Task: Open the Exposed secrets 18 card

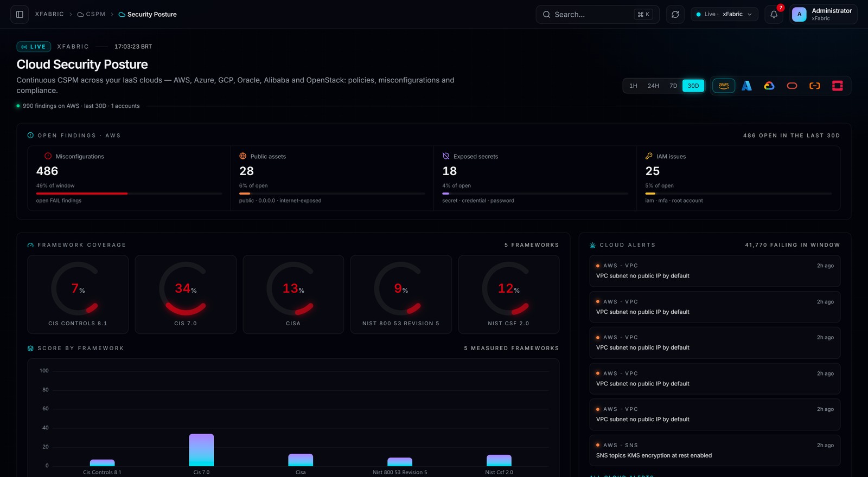Action: (535, 178)
